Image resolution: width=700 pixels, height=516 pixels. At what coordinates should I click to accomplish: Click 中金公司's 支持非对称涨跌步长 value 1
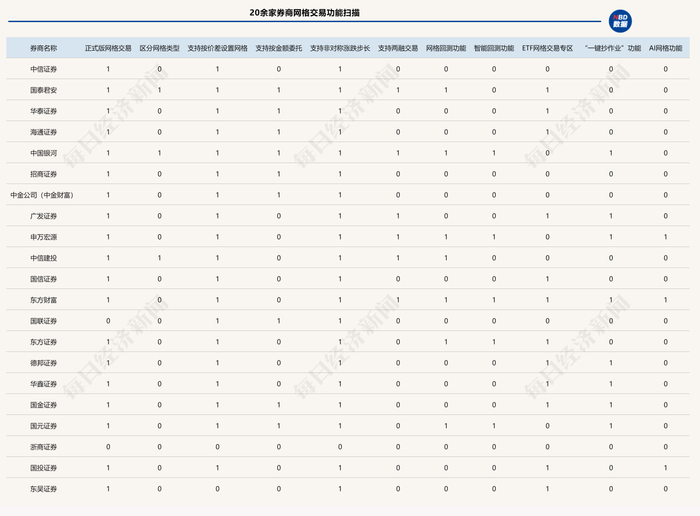coord(340,195)
